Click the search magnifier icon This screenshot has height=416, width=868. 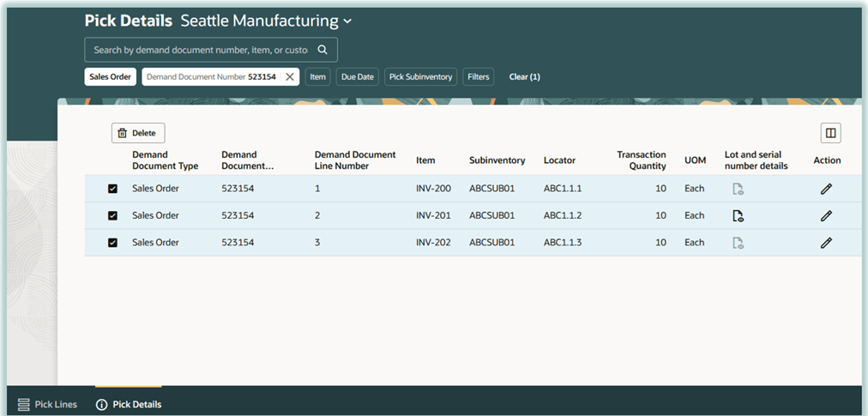pos(322,50)
